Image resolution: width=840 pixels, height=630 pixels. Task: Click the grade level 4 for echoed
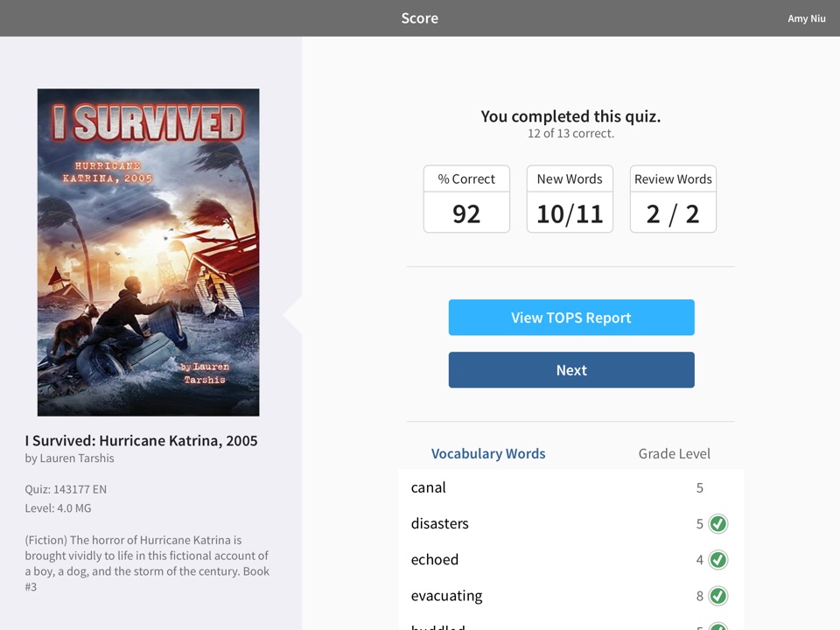click(x=700, y=560)
